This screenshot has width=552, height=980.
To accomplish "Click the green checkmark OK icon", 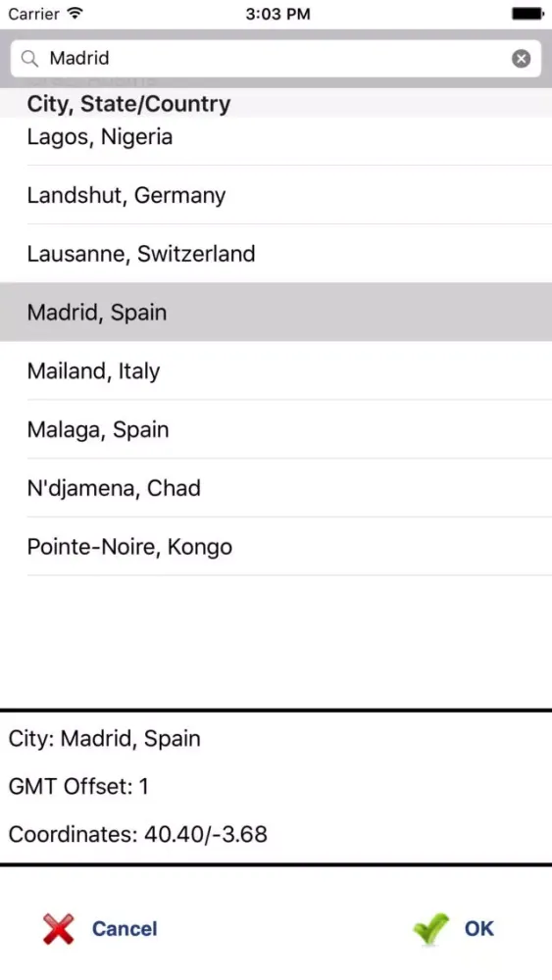I will [431, 929].
